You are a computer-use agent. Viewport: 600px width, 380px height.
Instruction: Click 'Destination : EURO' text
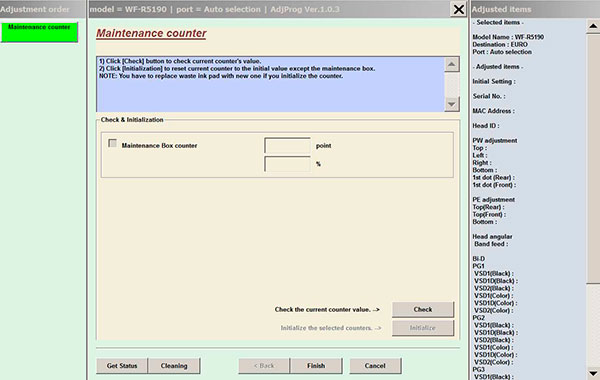(500, 44)
